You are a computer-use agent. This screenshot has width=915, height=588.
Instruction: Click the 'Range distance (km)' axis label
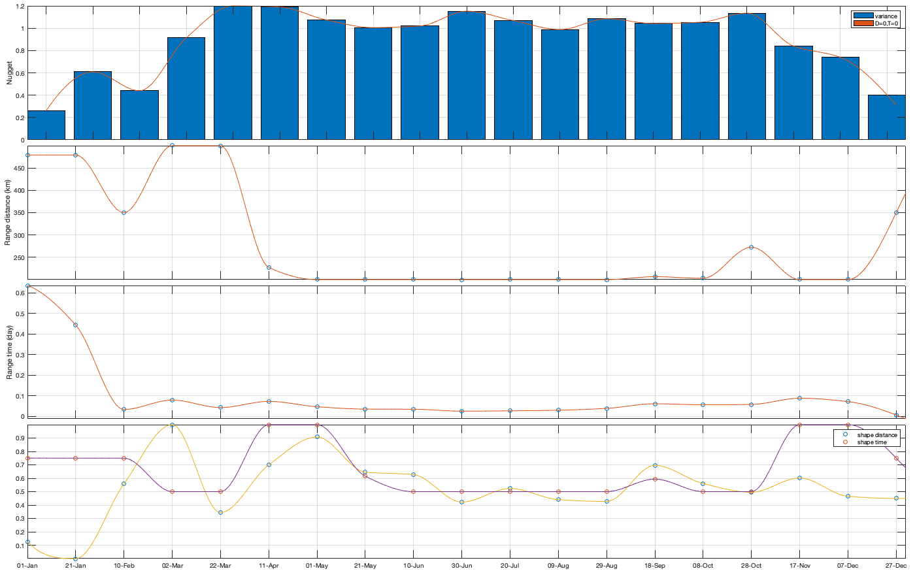8,212
